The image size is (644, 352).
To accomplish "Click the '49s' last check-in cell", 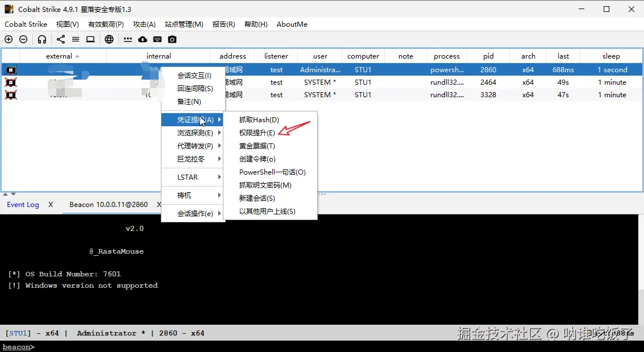I will [x=563, y=82].
